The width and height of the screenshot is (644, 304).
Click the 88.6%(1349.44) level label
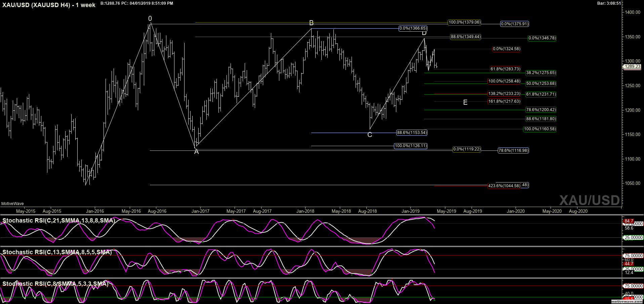pyautogui.click(x=466, y=37)
